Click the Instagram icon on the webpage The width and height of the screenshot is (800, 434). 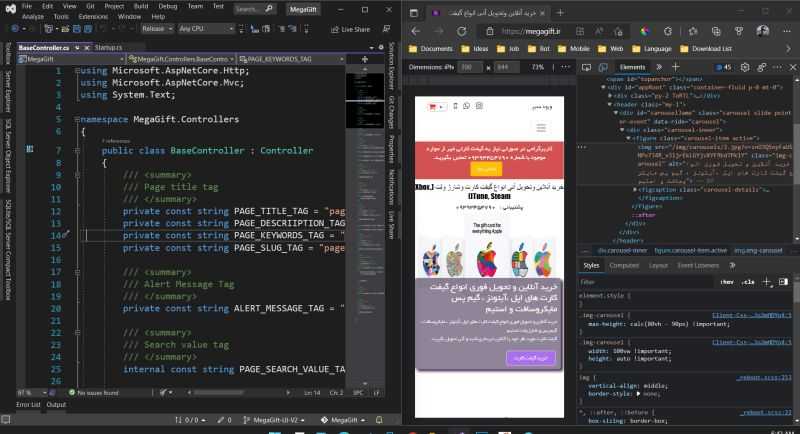(x=479, y=106)
